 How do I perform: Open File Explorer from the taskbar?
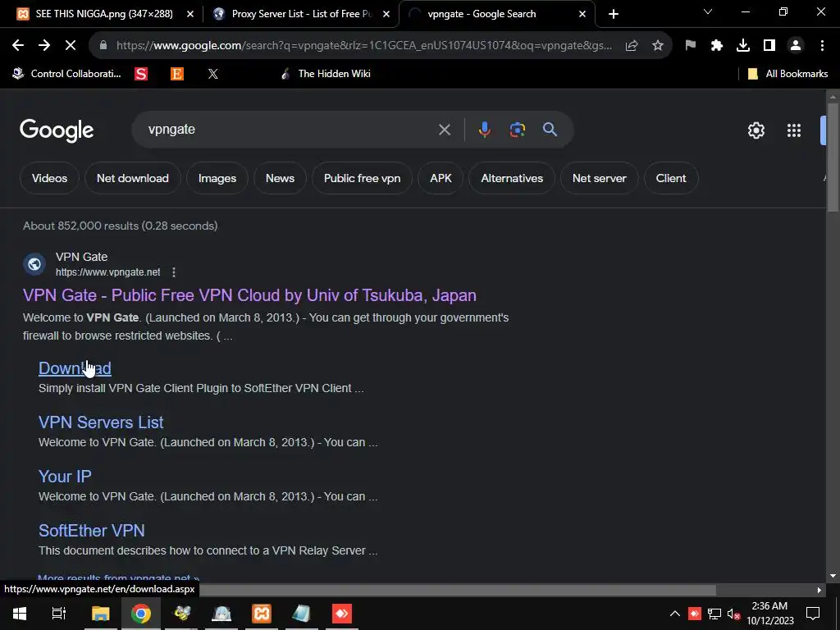click(100, 614)
